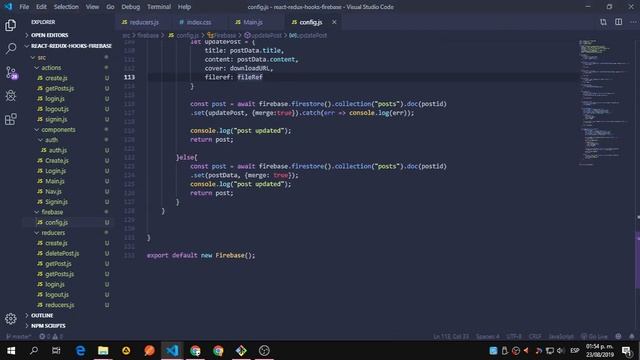Open the Go menu
Image resolution: width=640 pixels, height=360 pixels.
(x=110, y=7)
